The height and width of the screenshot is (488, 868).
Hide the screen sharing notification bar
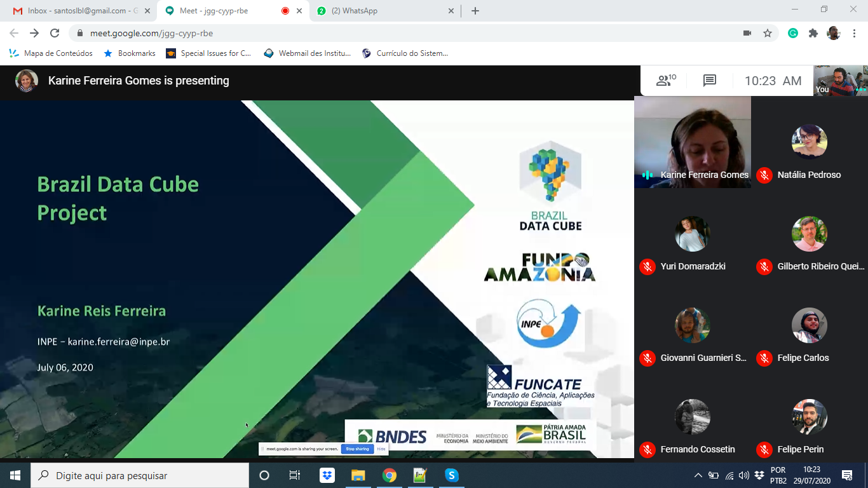click(381, 449)
